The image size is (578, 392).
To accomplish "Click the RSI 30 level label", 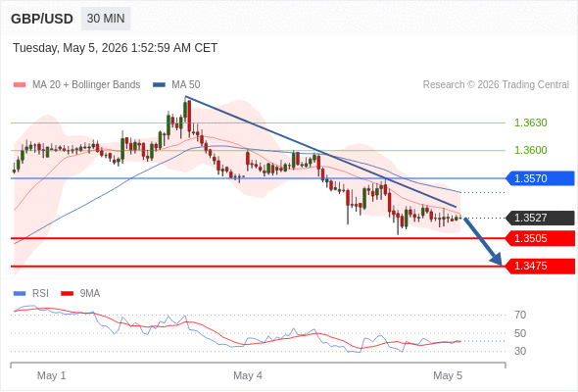I will point(520,351).
